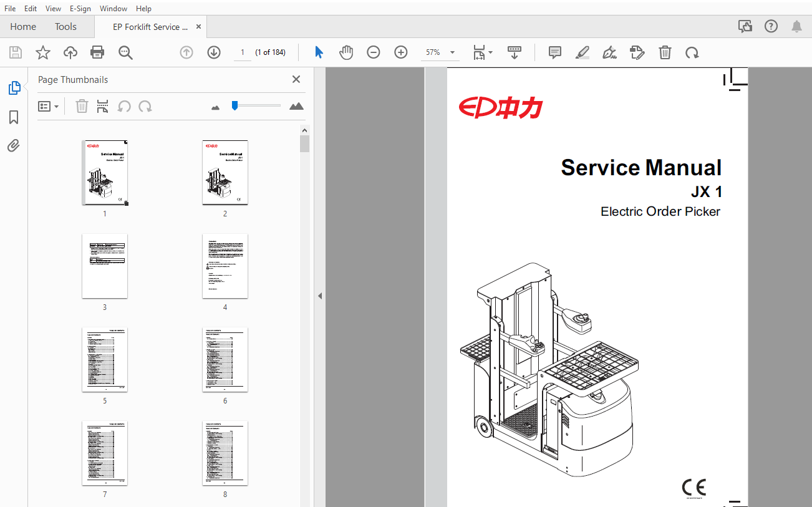Image resolution: width=812 pixels, height=507 pixels.
Task: Open the Help question mark icon
Action: pos(771,26)
